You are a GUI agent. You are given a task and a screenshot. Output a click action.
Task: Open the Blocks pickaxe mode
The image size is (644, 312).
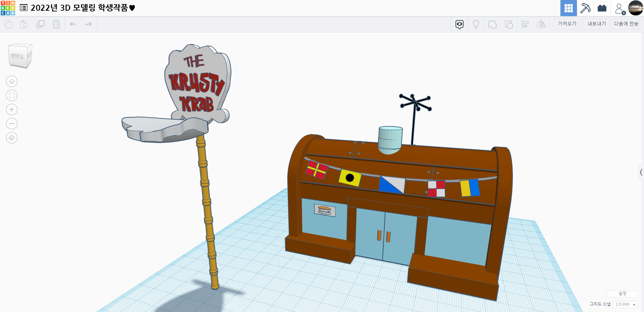click(x=585, y=8)
